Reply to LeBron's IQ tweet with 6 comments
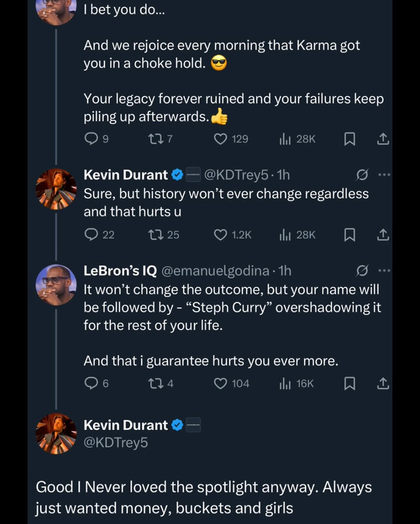 coord(91,382)
